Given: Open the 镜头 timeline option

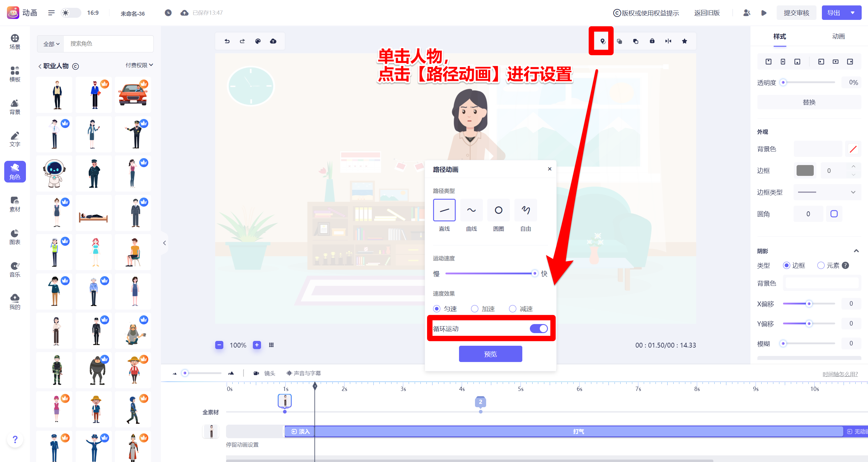Looking at the screenshot, I should coord(264,373).
